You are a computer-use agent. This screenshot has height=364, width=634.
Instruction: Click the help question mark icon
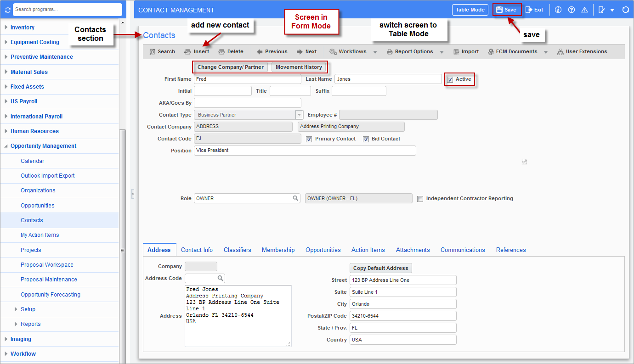pos(572,10)
